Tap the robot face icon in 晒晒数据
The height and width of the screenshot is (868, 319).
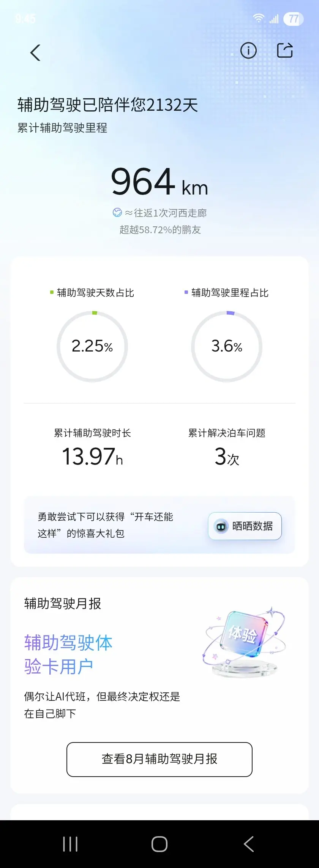click(221, 526)
